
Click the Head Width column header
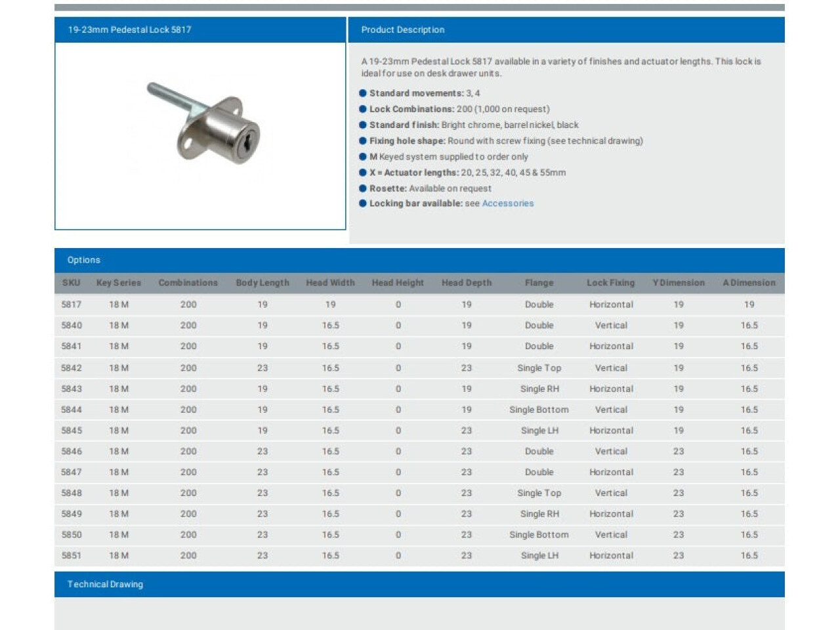tap(331, 283)
